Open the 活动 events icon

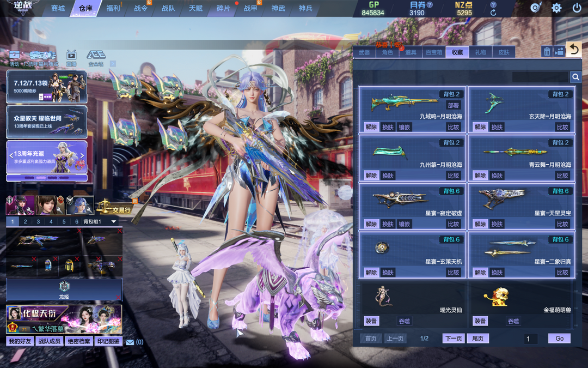14,58
